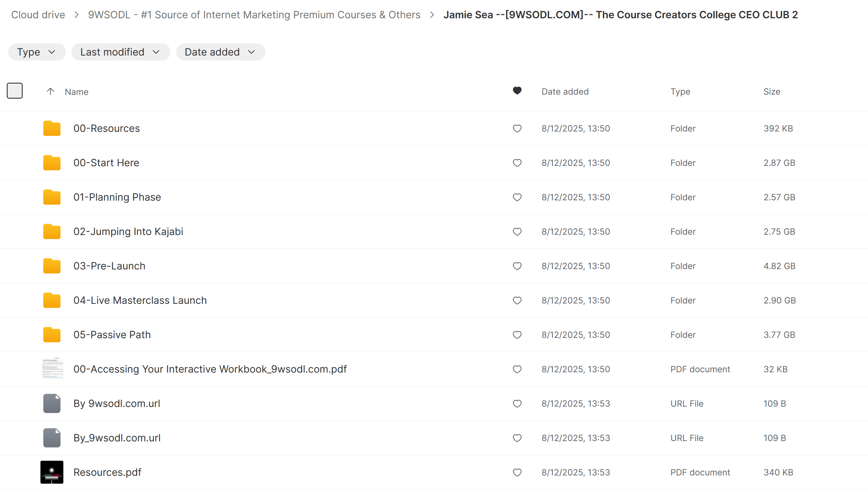The width and height of the screenshot is (868, 498).
Task: Click the By 9wsodl.com.url file icon
Action: [x=52, y=403]
